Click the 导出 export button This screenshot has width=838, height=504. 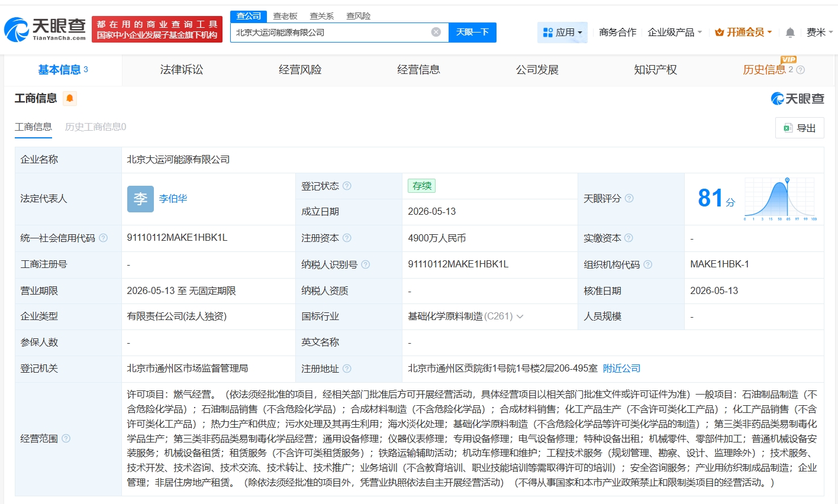[x=800, y=128]
